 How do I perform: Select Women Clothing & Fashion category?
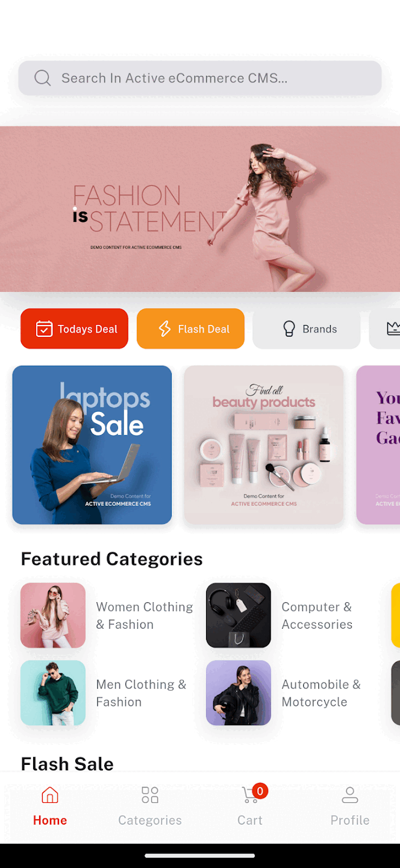point(108,615)
